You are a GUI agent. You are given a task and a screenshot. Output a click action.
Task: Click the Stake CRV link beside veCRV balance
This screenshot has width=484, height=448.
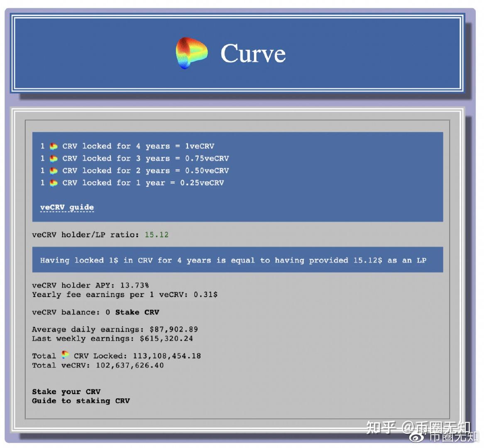click(137, 312)
